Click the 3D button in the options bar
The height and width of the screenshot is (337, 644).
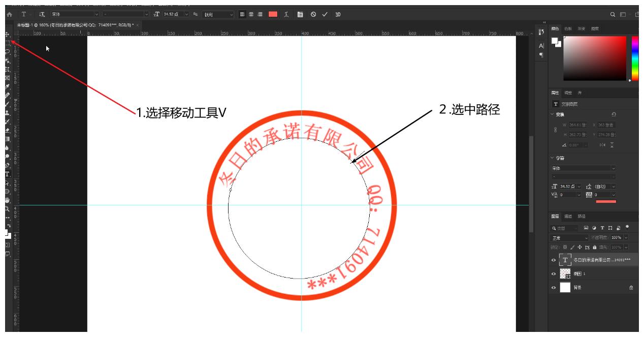[x=338, y=14]
